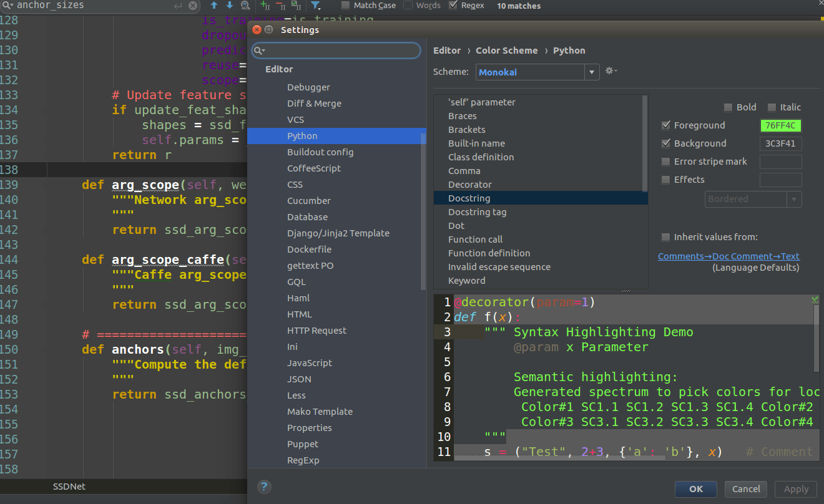Click Color Scheme in the breadcrumb
Image resolution: width=824 pixels, height=504 pixels.
tap(507, 50)
